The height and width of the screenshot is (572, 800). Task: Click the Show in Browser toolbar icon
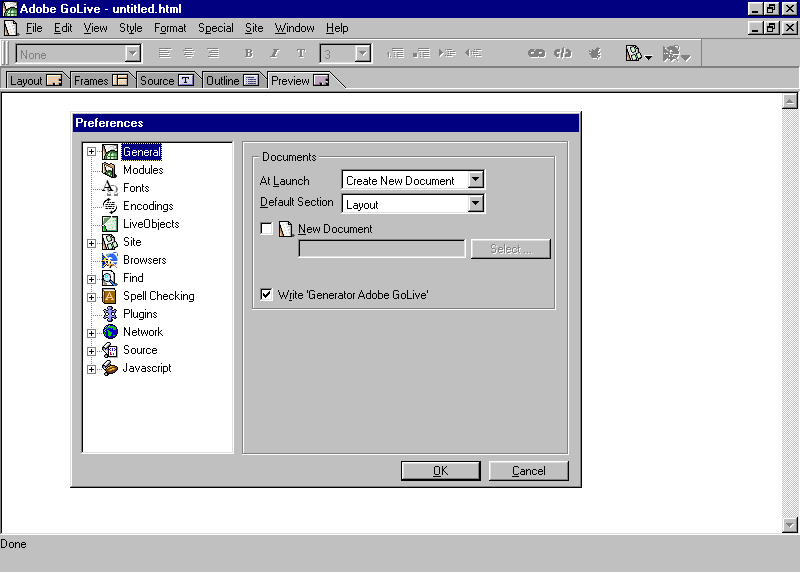click(676, 53)
